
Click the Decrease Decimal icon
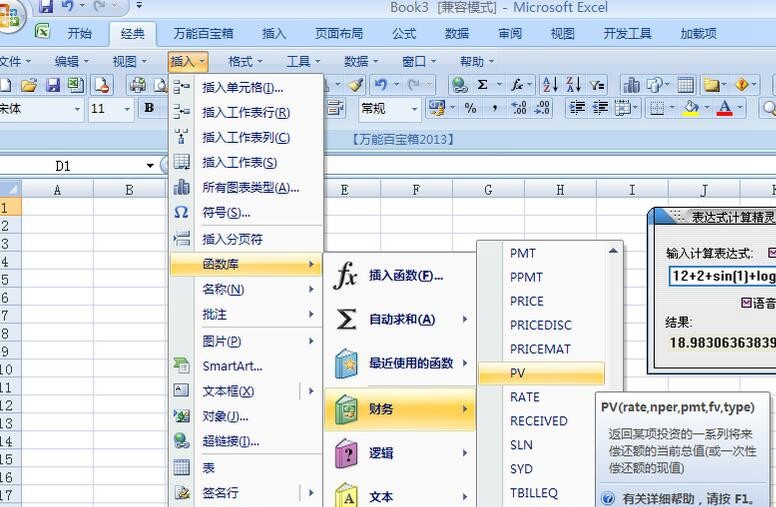coord(542,108)
